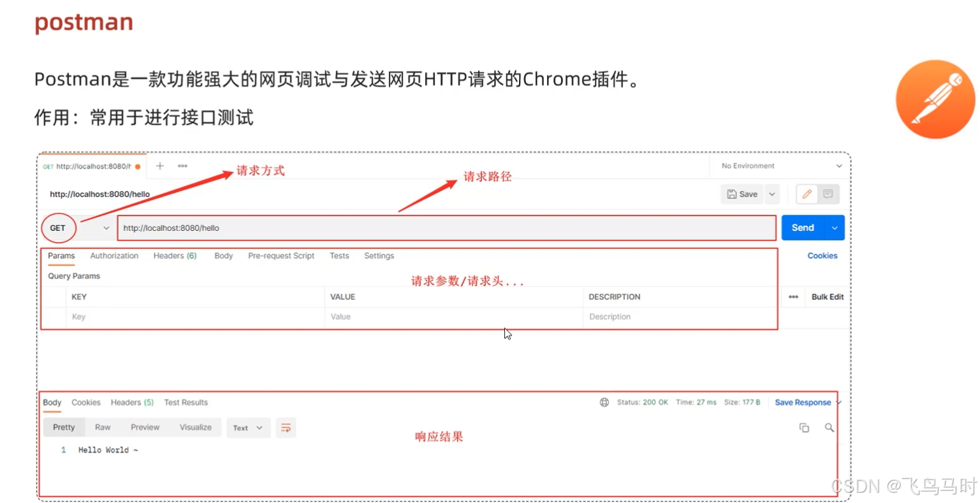
Task: Click the Hello World ~ response line
Action: (x=108, y=450)
